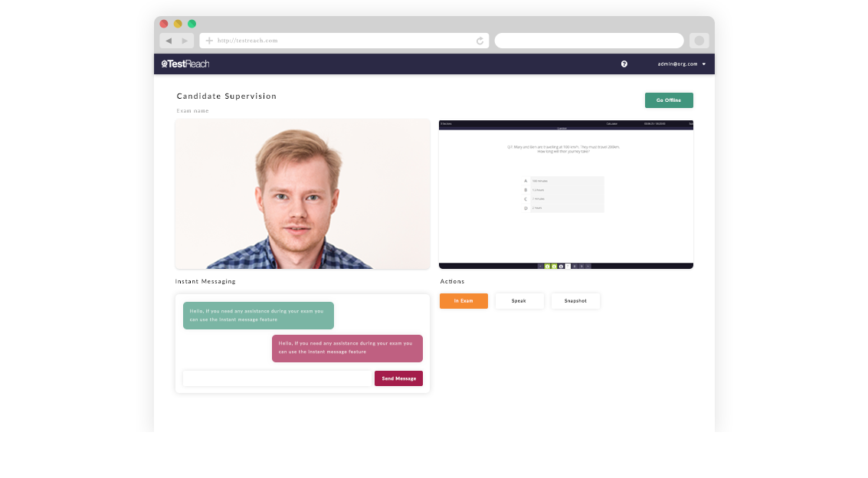Click the browser forward arrow

(x=185, y=41)
